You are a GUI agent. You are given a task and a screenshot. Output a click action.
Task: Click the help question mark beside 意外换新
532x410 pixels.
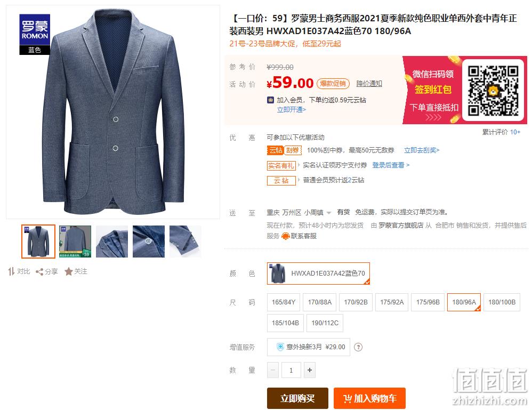point(358,347)
